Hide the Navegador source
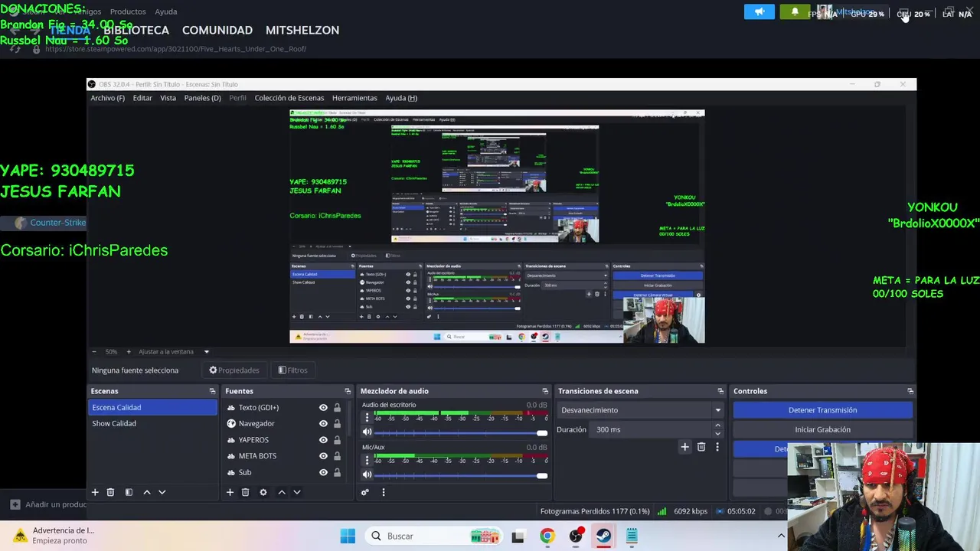Image resolution: width=980 pixels, height=551 pixels. tap(323, 424)
